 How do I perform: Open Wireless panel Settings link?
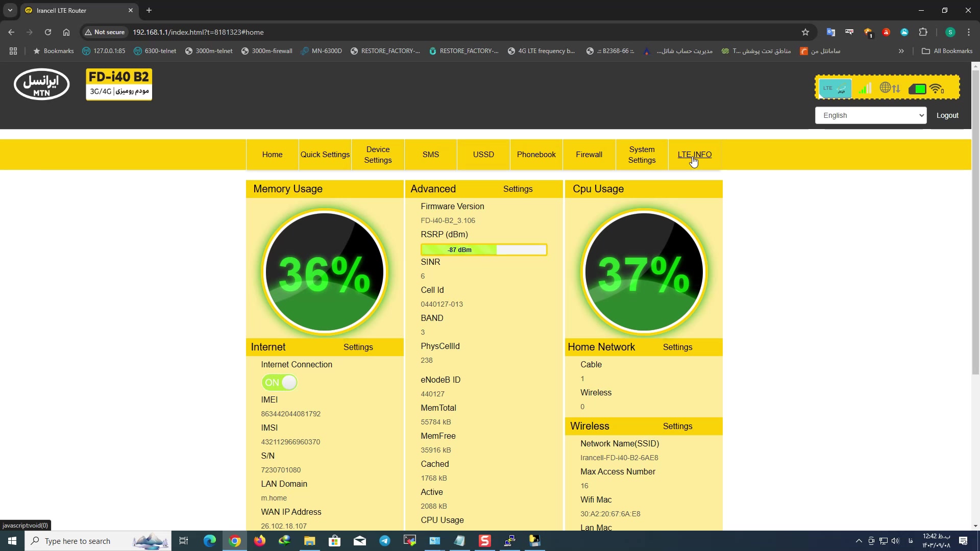click(x=677, y=426)
